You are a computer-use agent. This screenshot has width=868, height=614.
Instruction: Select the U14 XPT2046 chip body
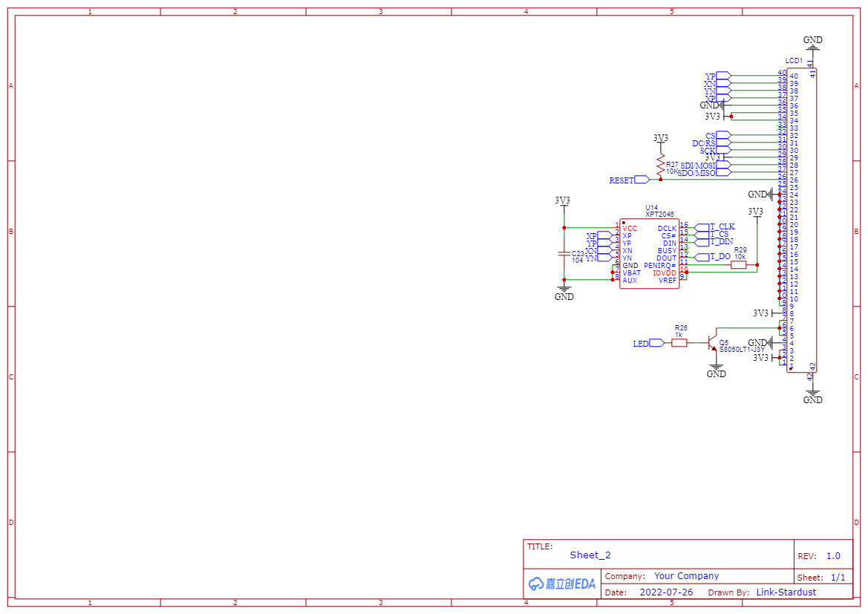coord(650,254)
